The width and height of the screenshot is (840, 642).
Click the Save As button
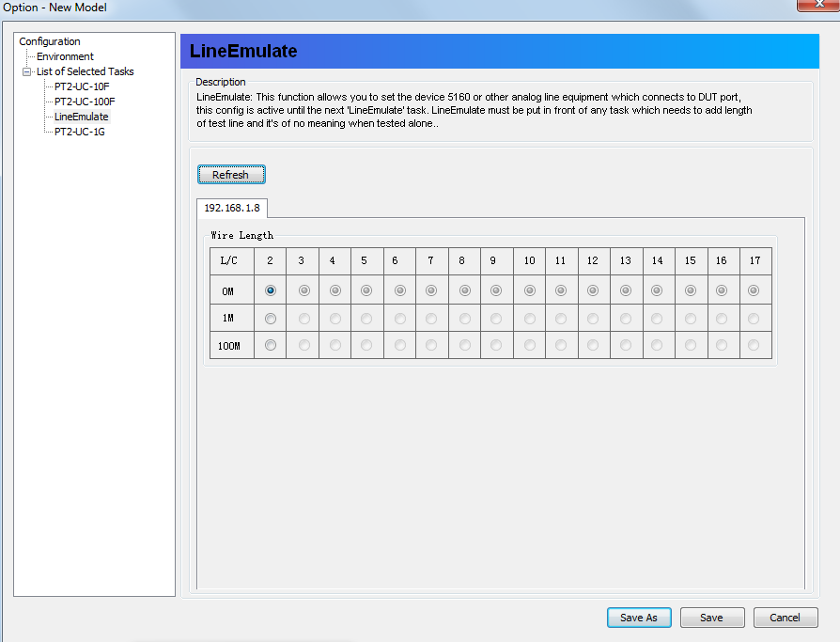(x=639, y=618)
